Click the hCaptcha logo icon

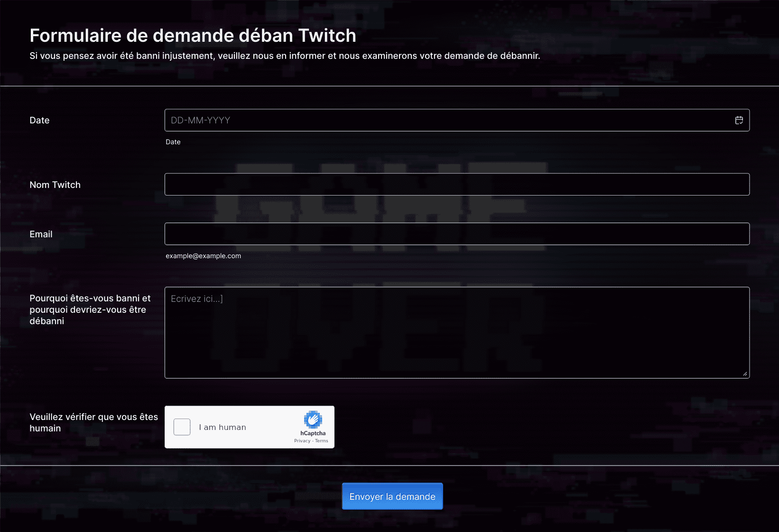(x=313, y=420)
